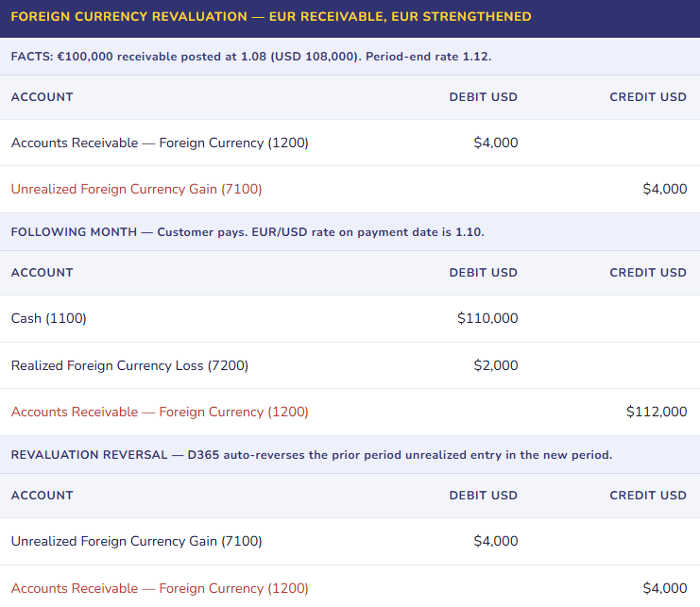Open the red Unrealized Foreign Currency Gain (7100) link

pyautogui.click(x=136, y=189)
